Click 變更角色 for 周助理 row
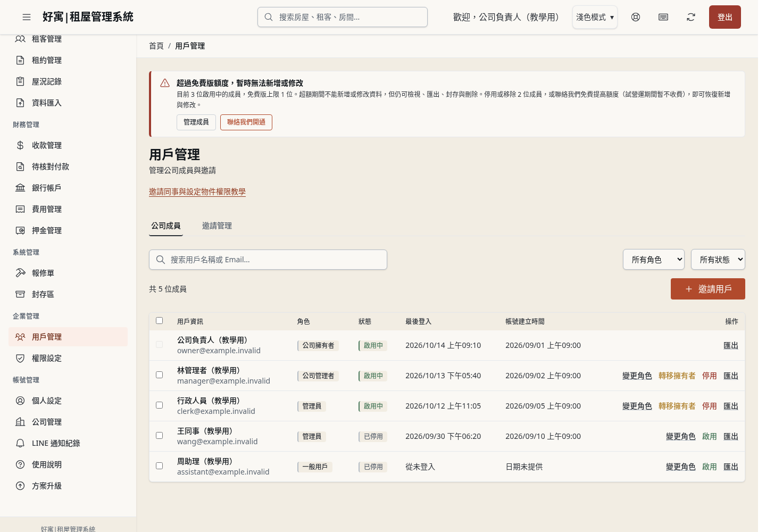 click(681, 467)
